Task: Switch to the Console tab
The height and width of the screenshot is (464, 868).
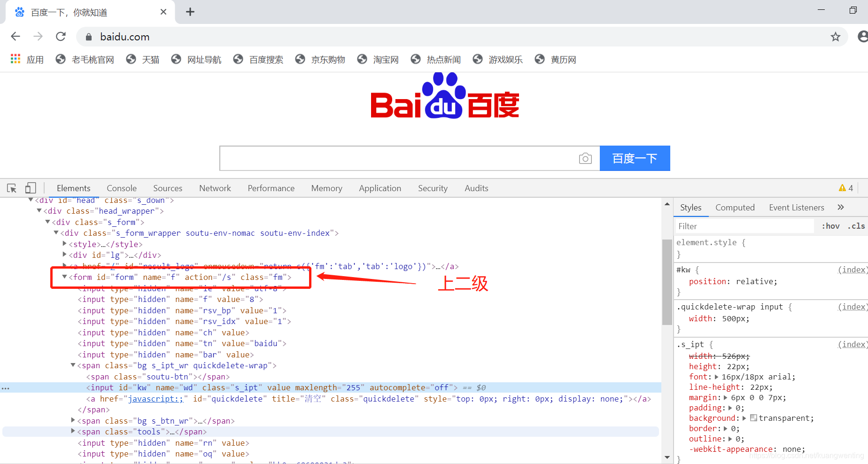Action: (122, 188)
